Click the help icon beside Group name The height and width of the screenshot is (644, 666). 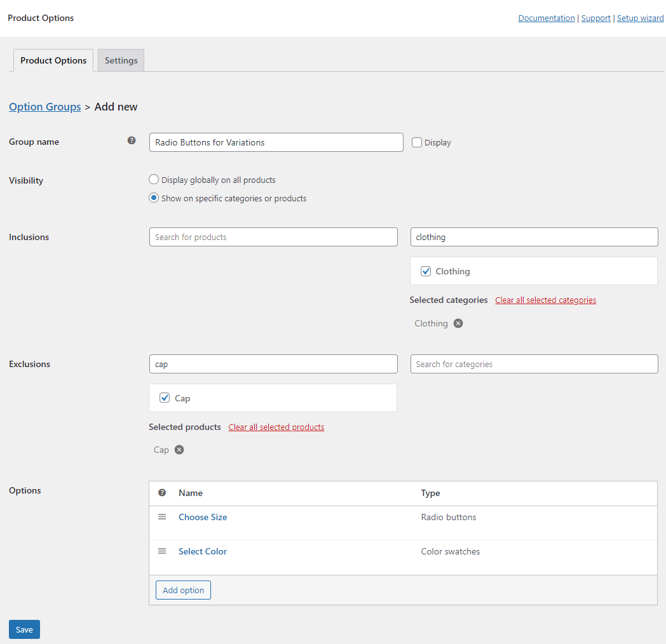132,141
